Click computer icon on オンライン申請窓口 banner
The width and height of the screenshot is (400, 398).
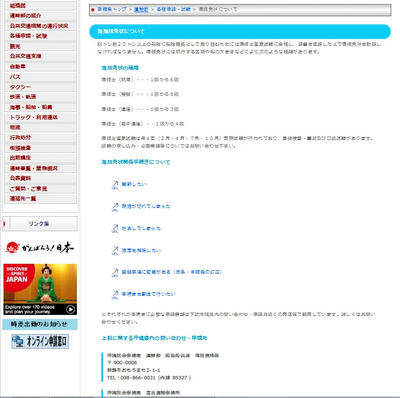[17, 341]
